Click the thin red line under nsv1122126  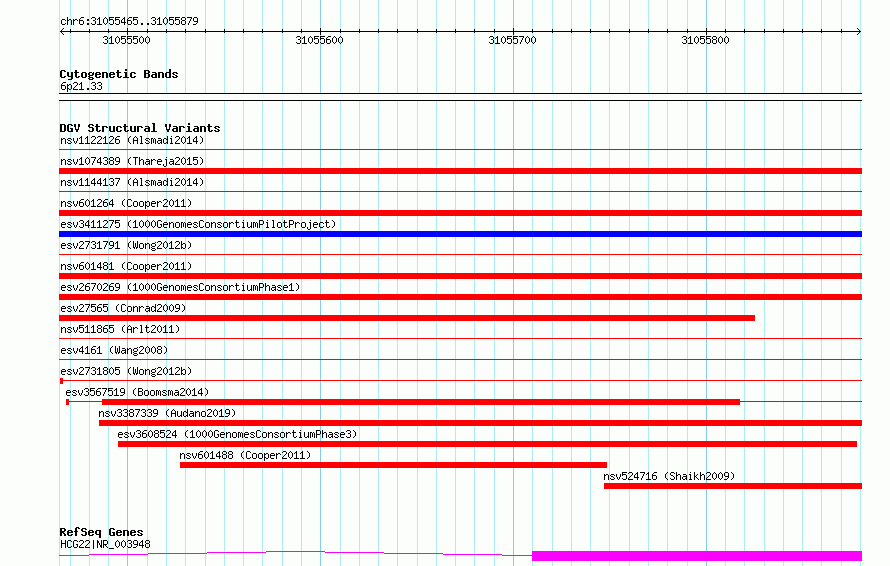pos(460,149)
